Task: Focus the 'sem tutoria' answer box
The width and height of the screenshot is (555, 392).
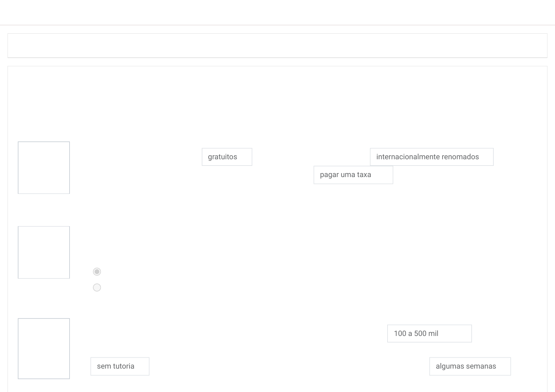Action: (x=120, y=366)
